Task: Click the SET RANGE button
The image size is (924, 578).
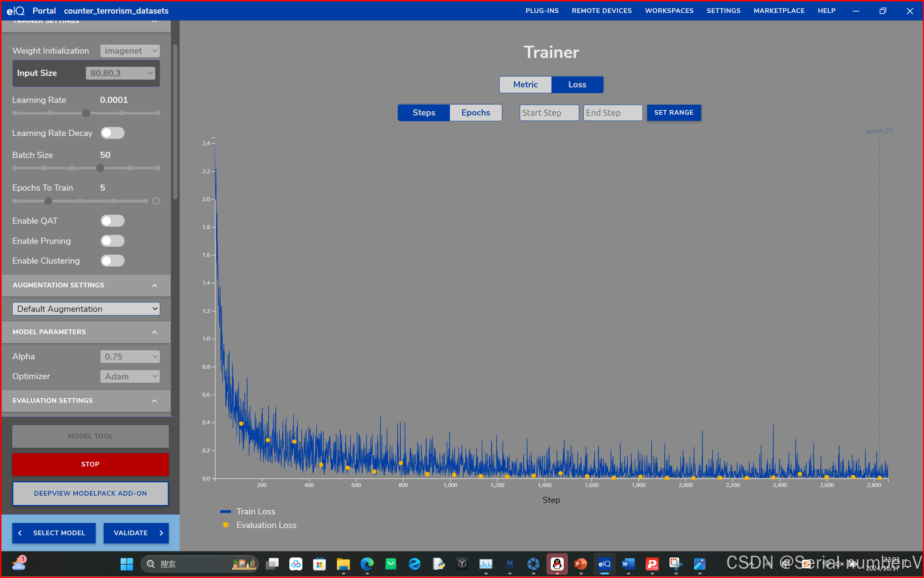Action: (x=673, y=113)
